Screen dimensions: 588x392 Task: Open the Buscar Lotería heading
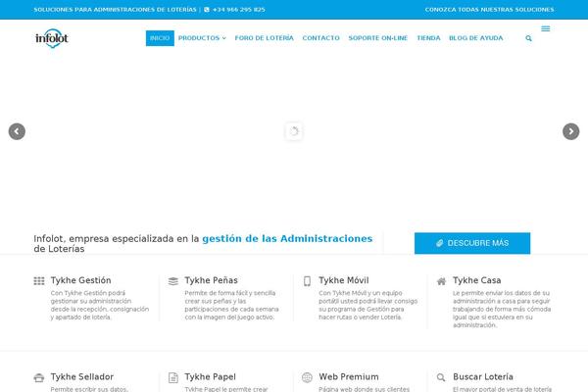483,377
